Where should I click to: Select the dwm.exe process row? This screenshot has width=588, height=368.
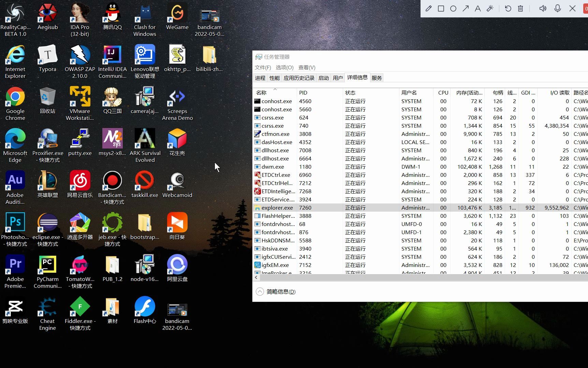421,167
